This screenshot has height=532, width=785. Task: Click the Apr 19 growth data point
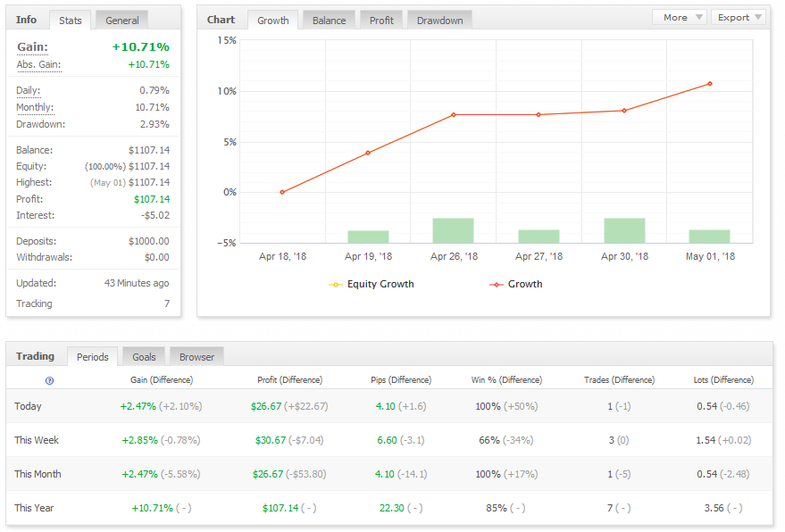coord(368,153)
